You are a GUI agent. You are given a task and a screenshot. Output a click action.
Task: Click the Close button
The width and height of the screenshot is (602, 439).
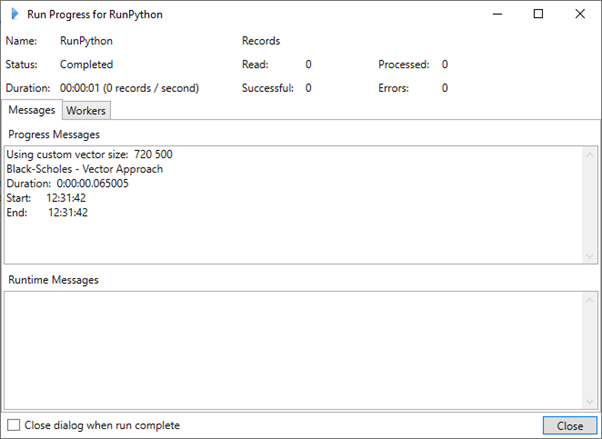pos(570,426)
